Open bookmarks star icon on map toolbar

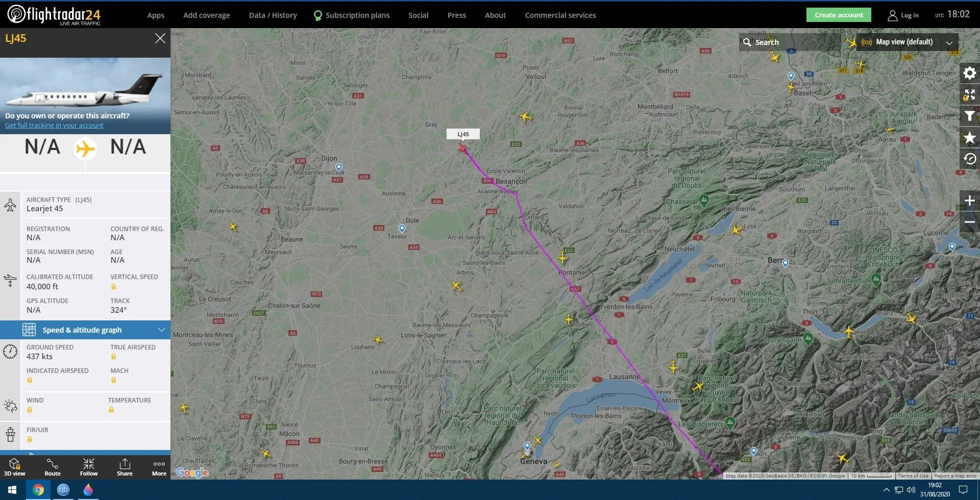point(969,138)
